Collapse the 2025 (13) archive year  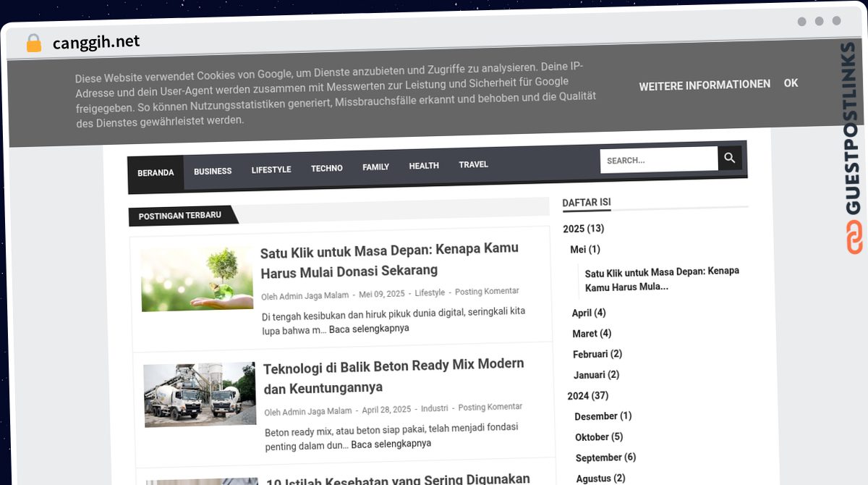(x=583, y=229)
